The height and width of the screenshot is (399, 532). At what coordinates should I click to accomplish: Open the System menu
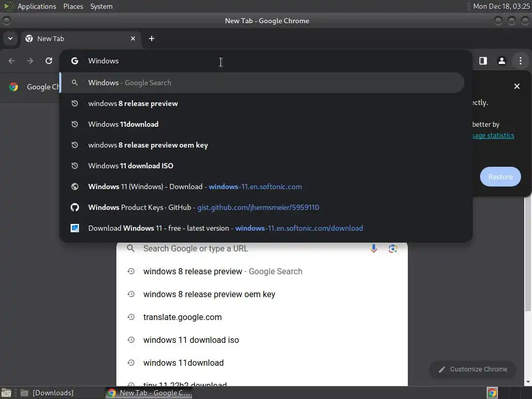pos(101,6)
